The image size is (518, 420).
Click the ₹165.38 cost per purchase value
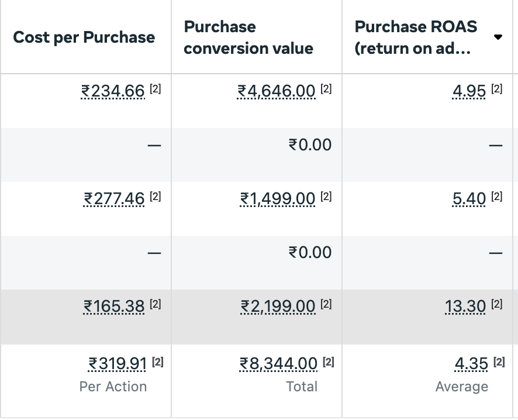point(114,306)
